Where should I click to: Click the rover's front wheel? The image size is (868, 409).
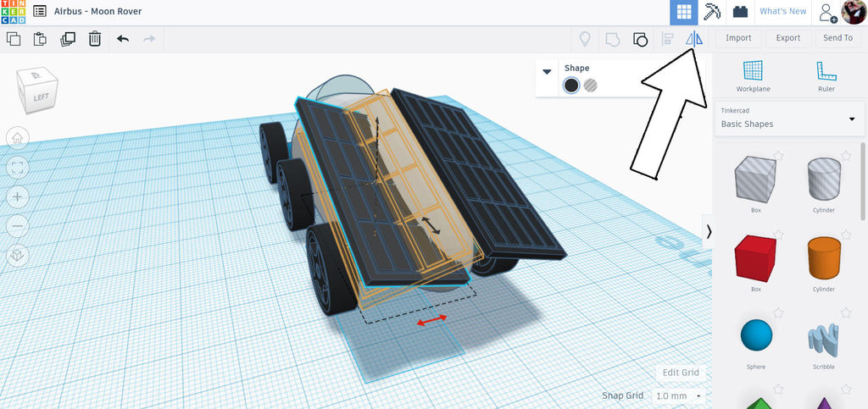[330, 269]
